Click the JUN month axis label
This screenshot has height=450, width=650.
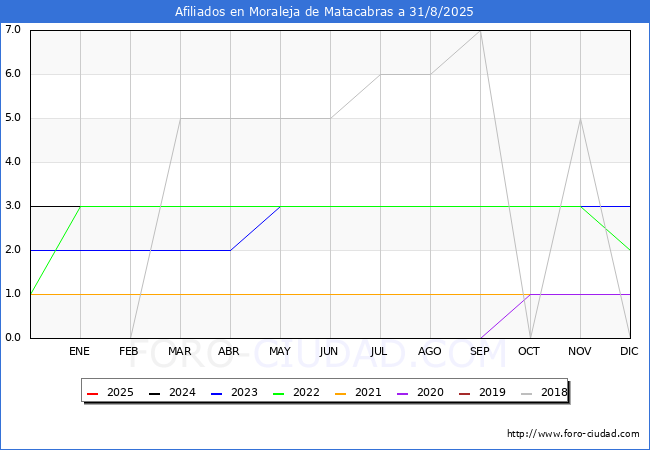click(329, 351)
